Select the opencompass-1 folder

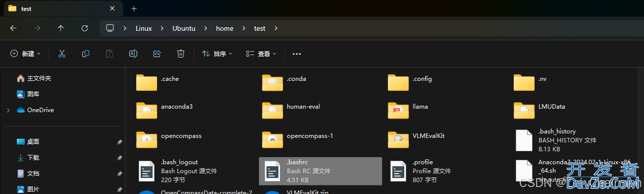pos(298,139)
